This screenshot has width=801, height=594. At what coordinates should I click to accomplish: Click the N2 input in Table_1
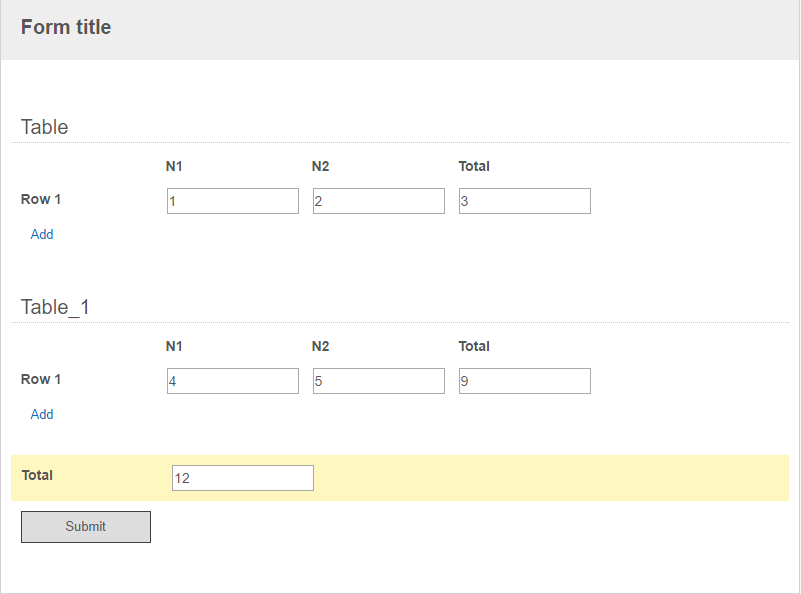379,381
